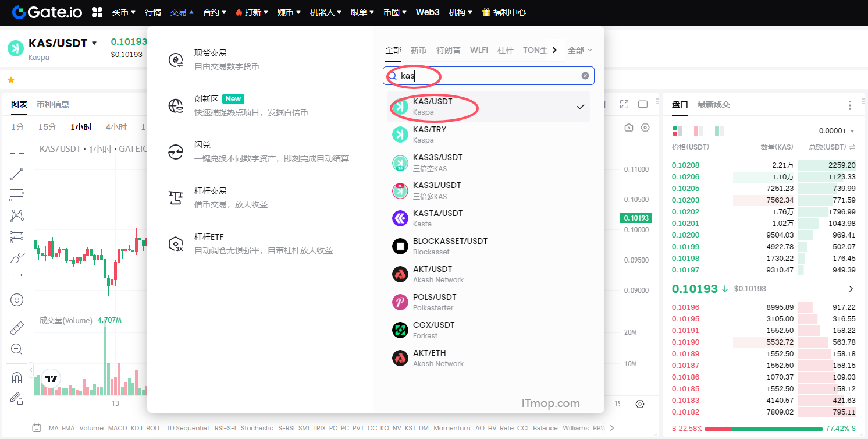Viewport: 868px width, 439px height.
Task: Select the pattern drawing tool
Action: pyautogui.click(x=17, y=216)
